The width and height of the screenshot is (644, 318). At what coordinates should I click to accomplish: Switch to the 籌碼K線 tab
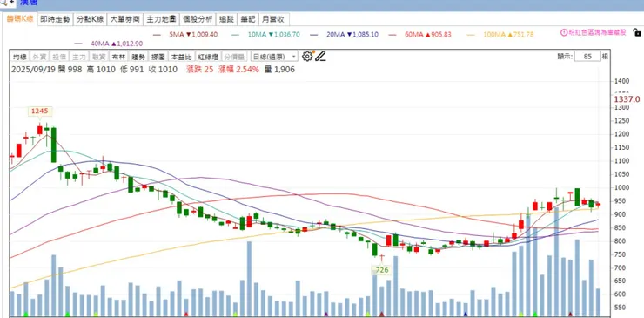coord(20,19)
